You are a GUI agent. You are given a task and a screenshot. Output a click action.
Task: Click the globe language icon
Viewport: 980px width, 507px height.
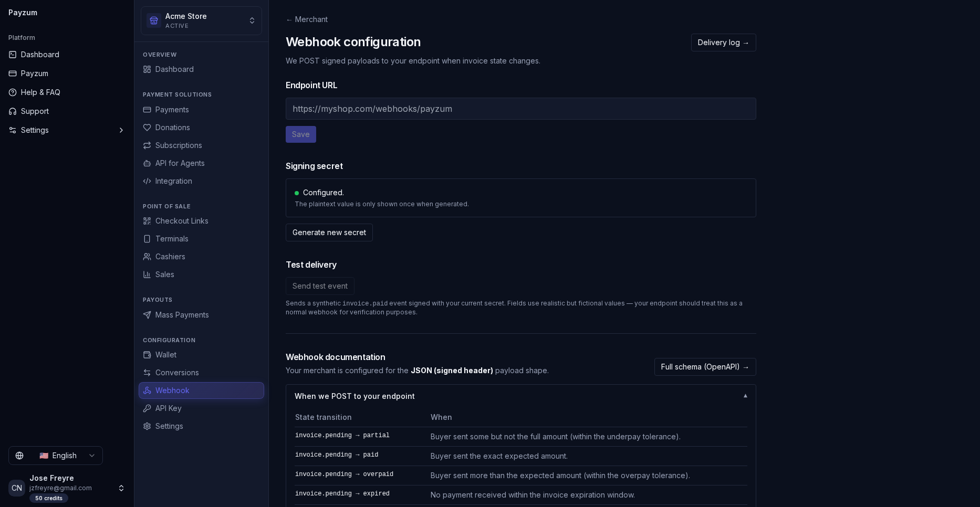click(x=19, y=456)
